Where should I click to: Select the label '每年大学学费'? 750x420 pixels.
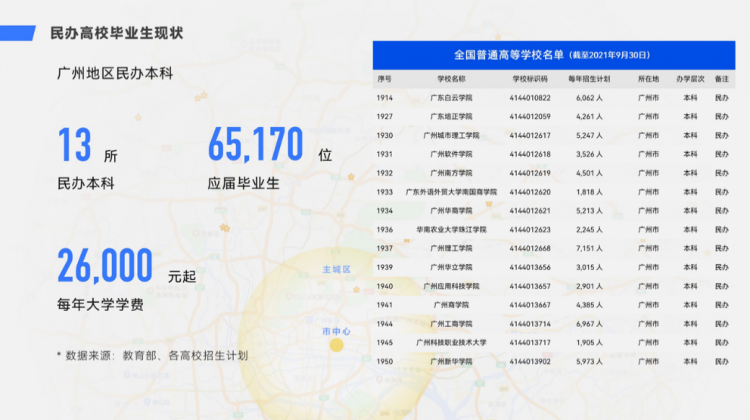click(x=100, y=305)
